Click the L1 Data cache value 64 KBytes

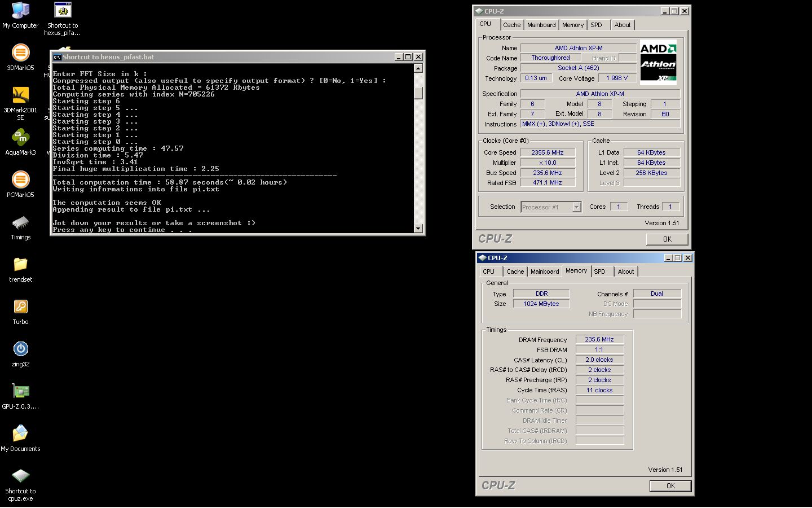[651, 153]
